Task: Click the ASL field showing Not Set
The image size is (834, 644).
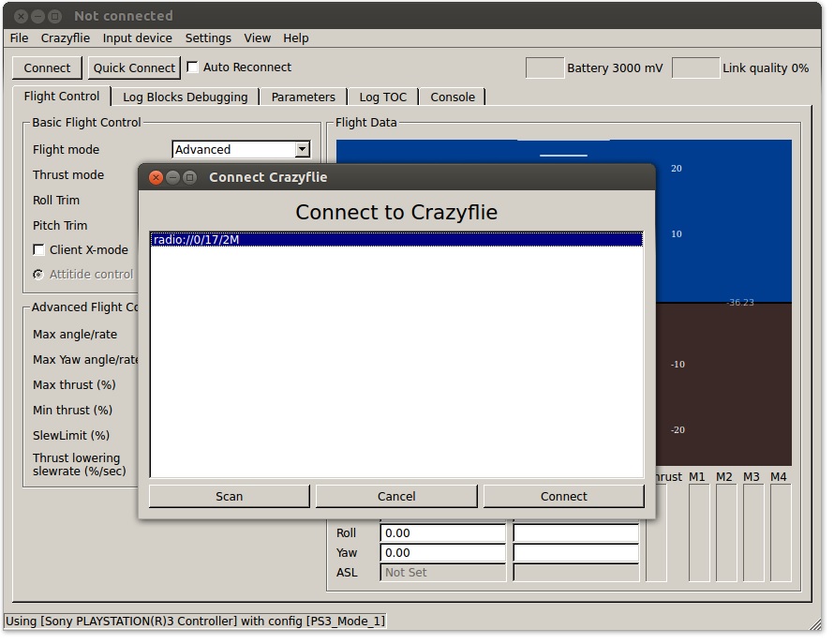Action: (442, 573)
